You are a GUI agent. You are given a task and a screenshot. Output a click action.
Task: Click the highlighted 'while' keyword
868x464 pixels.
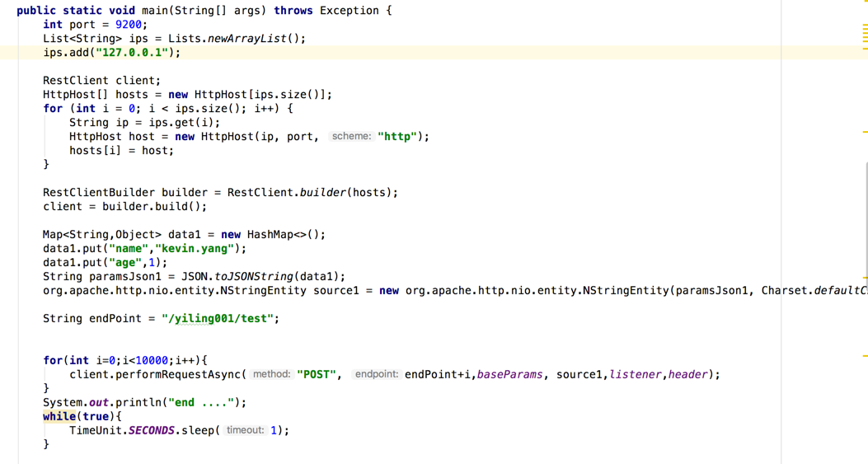(59, 416)
